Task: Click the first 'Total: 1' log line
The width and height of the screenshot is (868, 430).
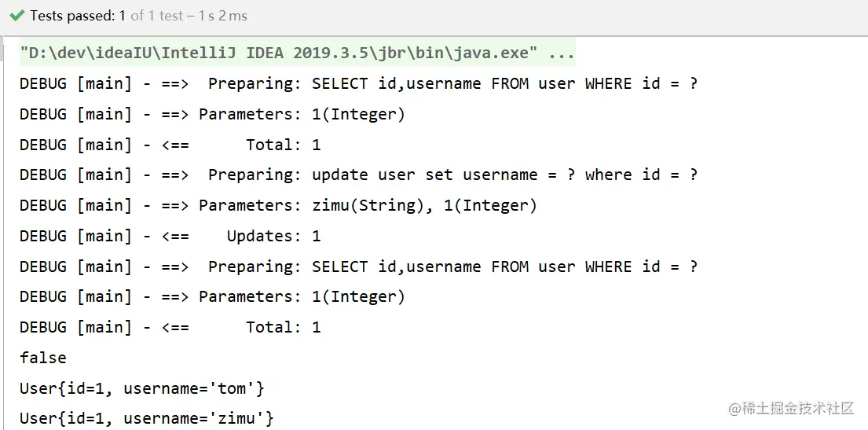Action: pyautogui.click(x=170, y=145)
